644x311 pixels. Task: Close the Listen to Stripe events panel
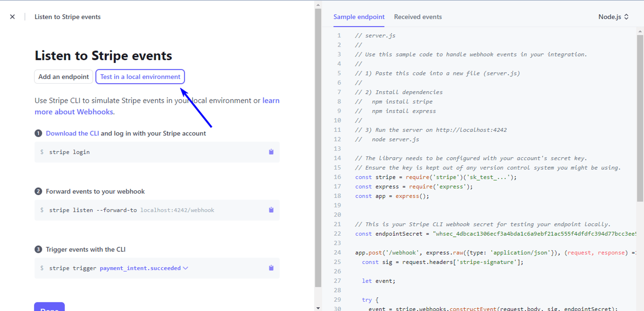[12, 17]
